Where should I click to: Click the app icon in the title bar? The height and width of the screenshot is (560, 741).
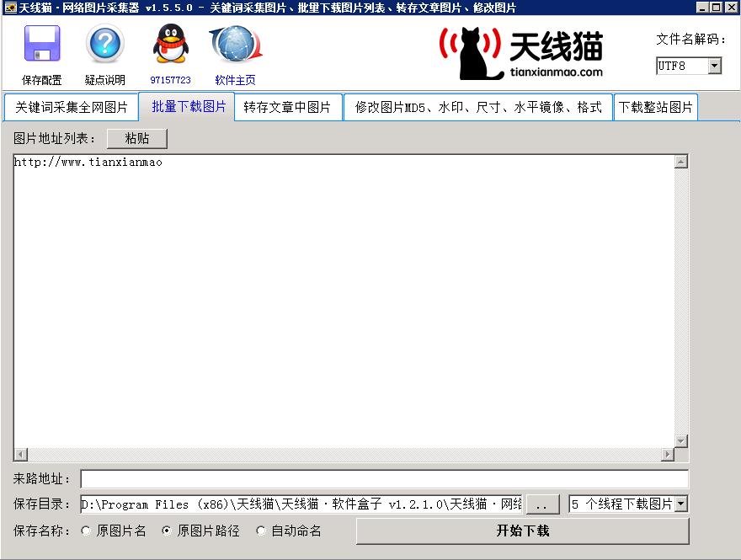tap(9, 7)
